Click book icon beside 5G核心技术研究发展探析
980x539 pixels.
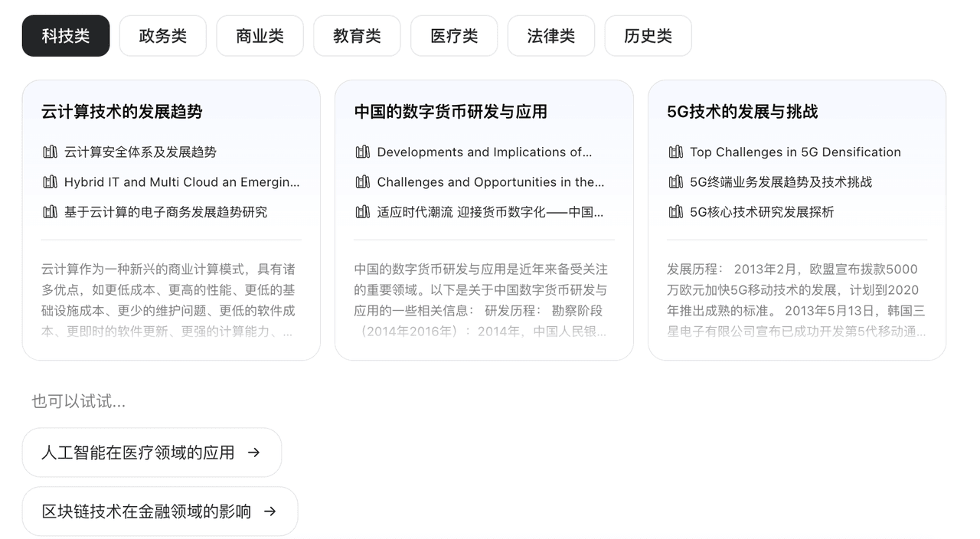[x=676, y=211]
